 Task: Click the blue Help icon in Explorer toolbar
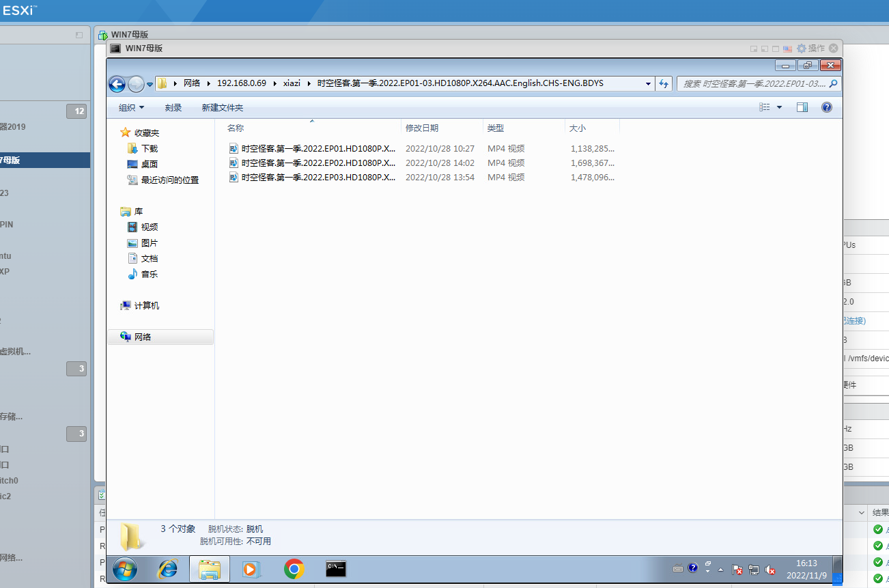(826, 107)
